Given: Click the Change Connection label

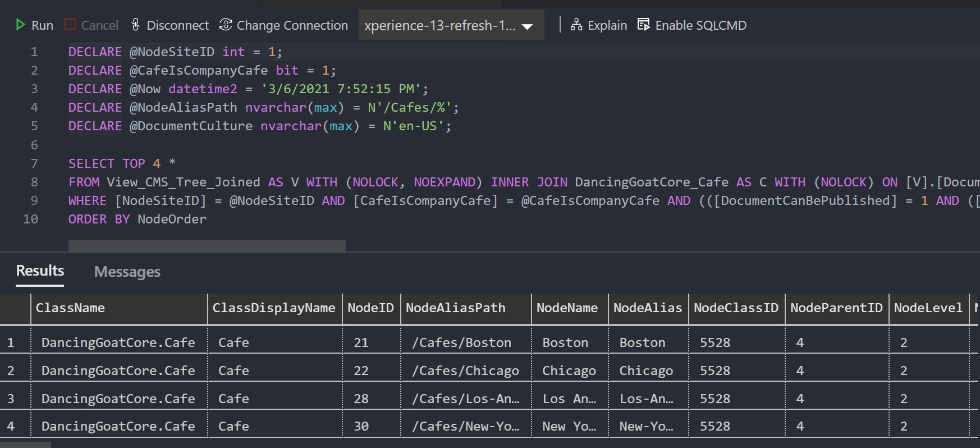Looking at the screenshot, I should [292, 25].
